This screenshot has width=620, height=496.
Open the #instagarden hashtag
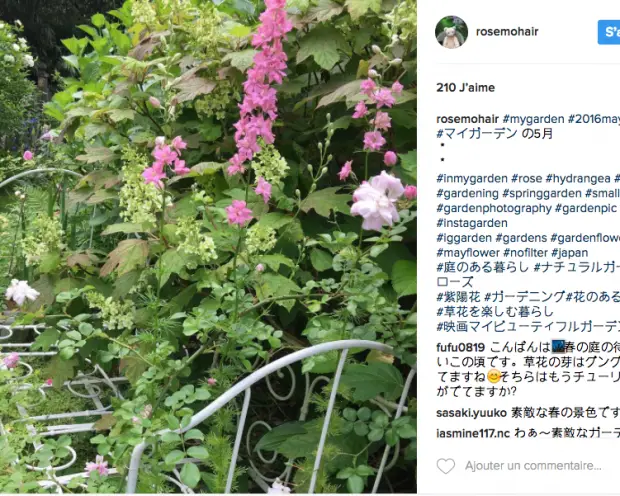(472, 223)
